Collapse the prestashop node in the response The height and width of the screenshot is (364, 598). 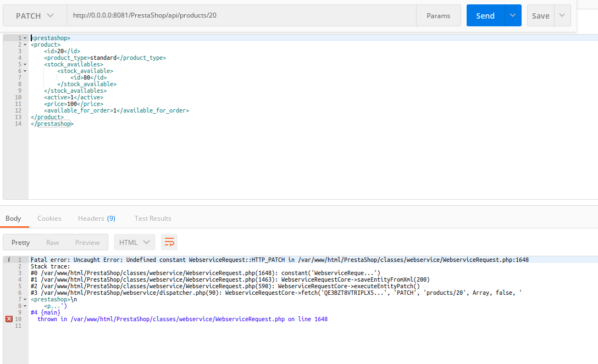tap(25, 299)
